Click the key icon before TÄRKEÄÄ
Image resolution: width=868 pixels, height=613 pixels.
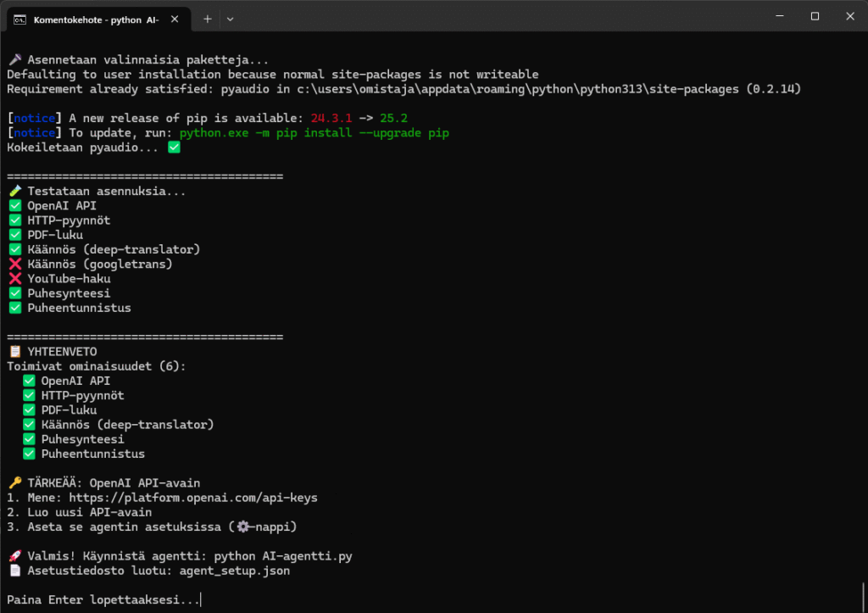[14, 483]
